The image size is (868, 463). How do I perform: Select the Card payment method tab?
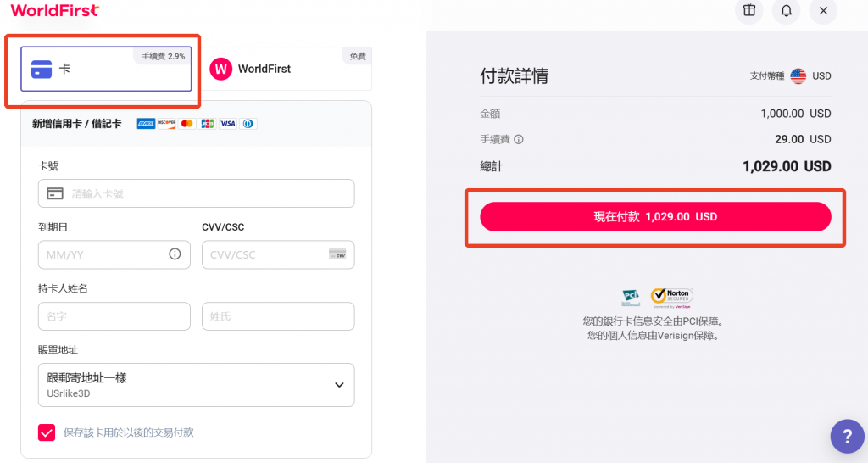(x=106, y=69)
